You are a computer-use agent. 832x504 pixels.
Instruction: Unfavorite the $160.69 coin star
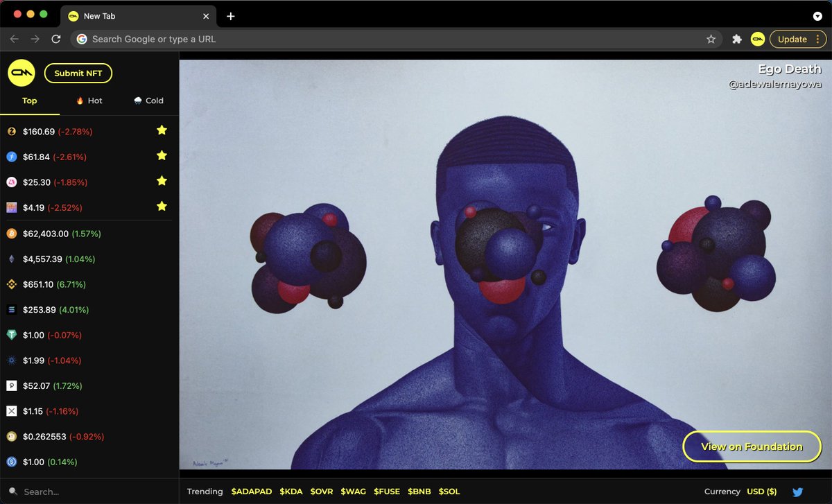tap(162, 130)
